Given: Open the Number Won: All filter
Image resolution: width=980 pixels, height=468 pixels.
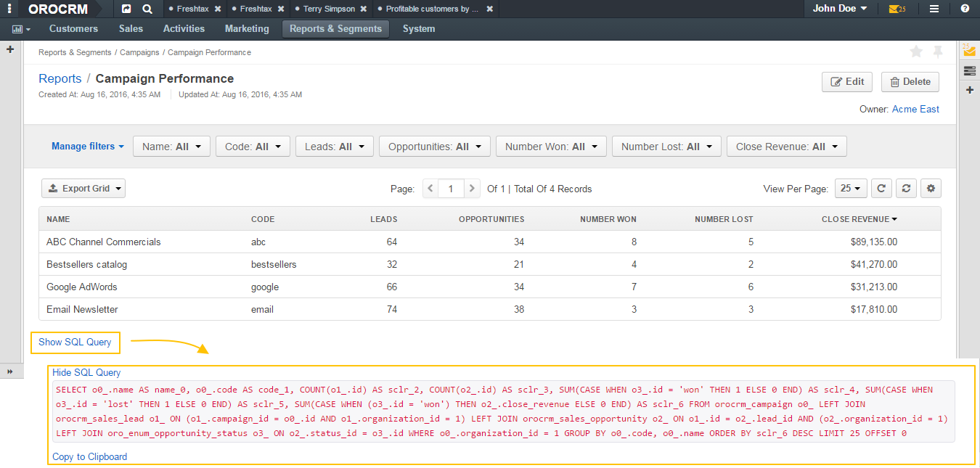Looking at the screenshot, I should coord(552,147).
